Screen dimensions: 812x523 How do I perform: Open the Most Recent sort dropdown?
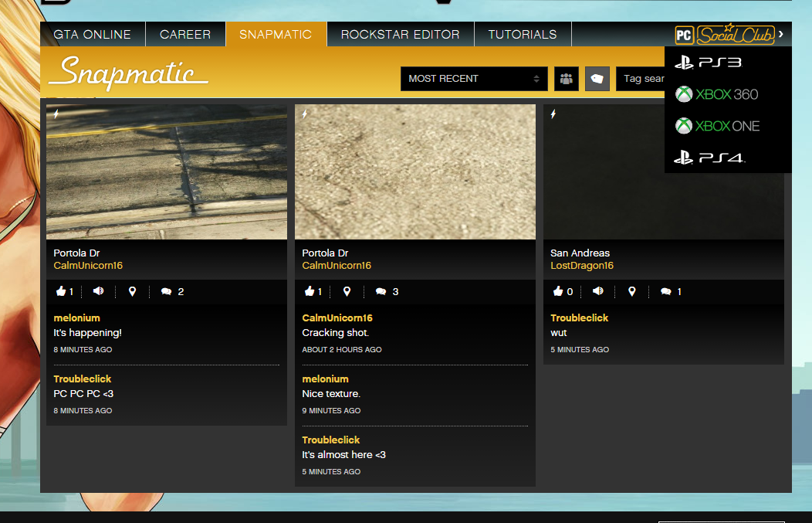pyautogui.click(x=474, y=79)
